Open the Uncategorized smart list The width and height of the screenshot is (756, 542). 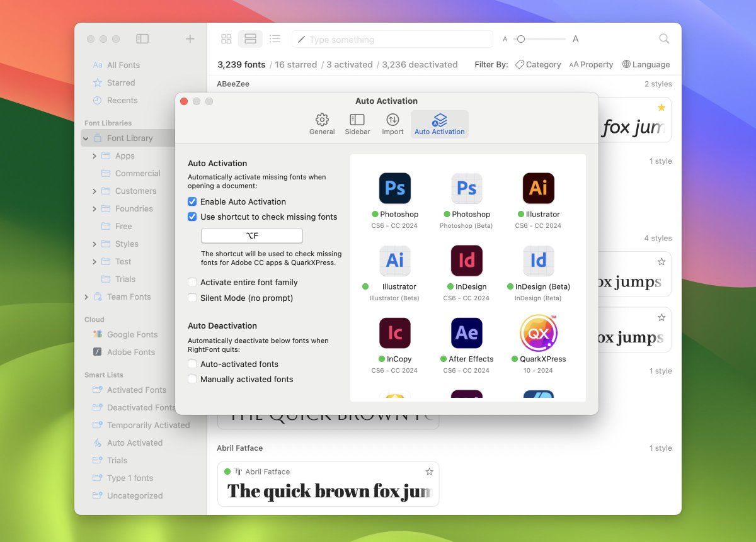click(x=135, y=495)
